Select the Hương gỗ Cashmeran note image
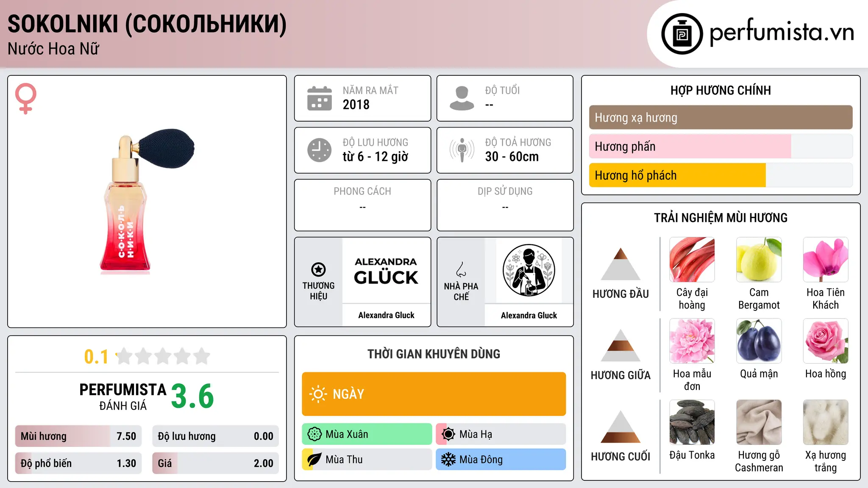Viewport: 868px width, 488px height. (759, 422)
